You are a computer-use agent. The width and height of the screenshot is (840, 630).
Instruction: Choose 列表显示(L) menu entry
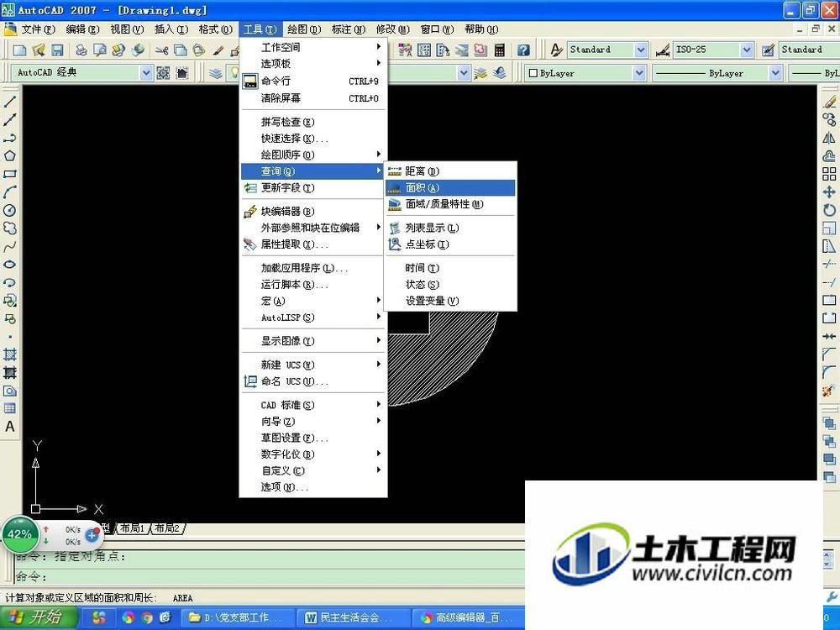point(450,228)
